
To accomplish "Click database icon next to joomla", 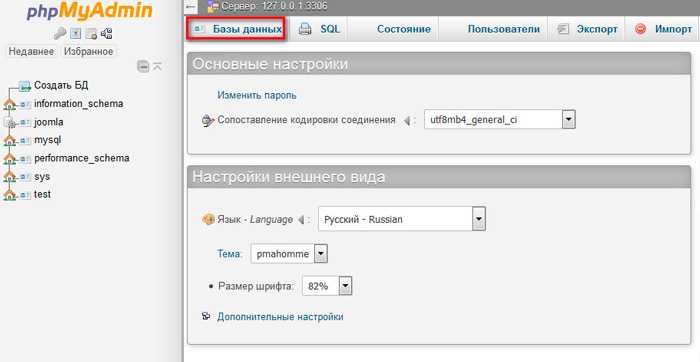I will (x=25, y=123).
